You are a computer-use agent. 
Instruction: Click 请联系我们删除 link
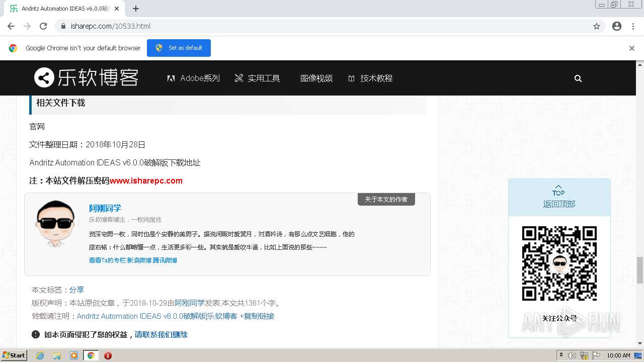(x=161, y=335)
